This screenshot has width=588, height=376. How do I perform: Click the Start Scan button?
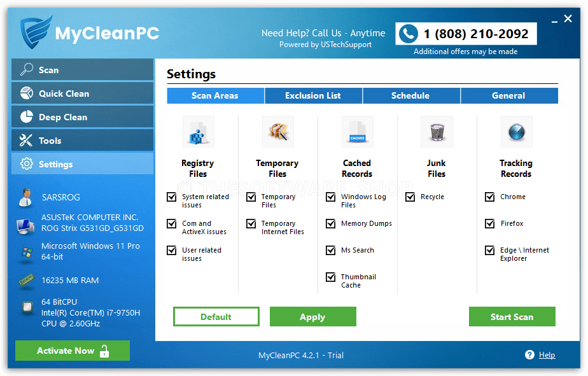pos(512,317)
